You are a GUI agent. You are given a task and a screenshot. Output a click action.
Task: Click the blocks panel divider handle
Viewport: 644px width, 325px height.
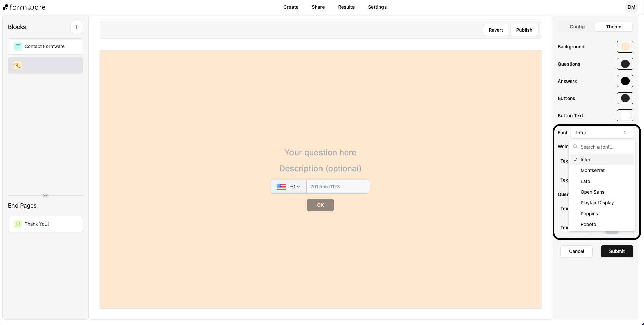click(45, 196)
